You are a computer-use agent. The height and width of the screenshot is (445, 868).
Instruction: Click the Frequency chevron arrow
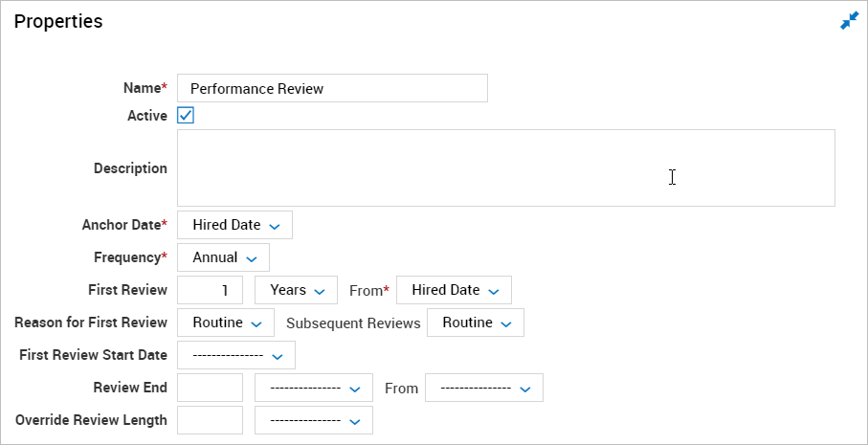point(252,259)
